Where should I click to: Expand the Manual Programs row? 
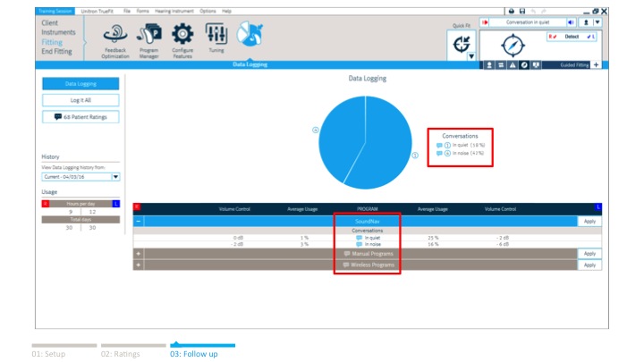[x=139, y=254]
